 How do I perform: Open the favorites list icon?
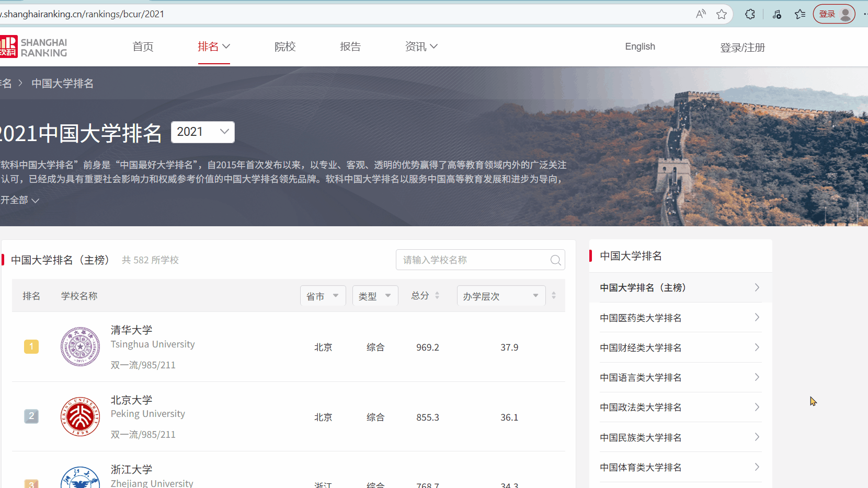(800, 14)
